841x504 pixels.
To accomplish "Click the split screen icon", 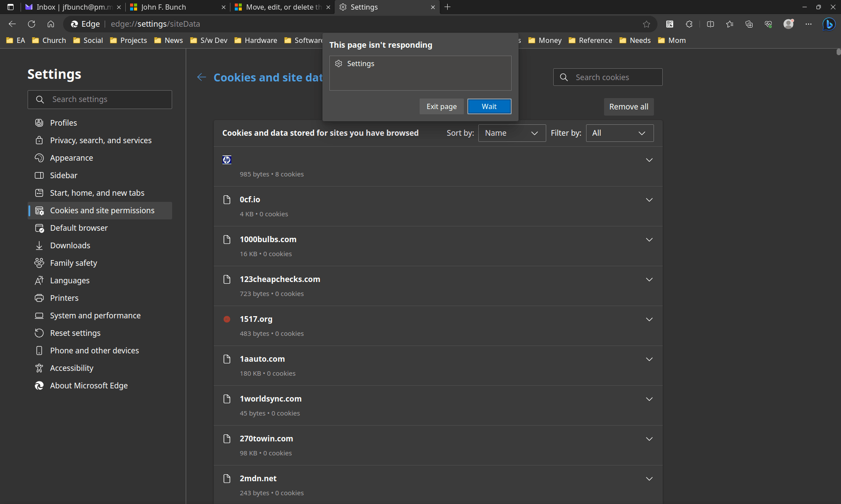I will pos(710,24).
